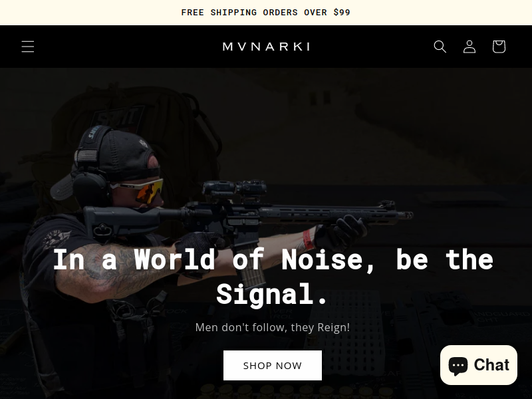Open the account login icon
532x399 pixels.
click(x=469, y=47)
